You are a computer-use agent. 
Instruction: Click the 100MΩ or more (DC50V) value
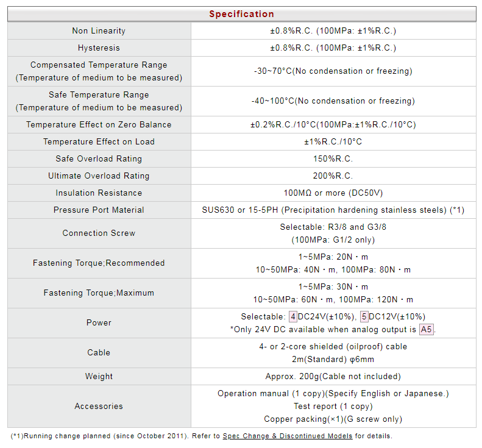333,193
